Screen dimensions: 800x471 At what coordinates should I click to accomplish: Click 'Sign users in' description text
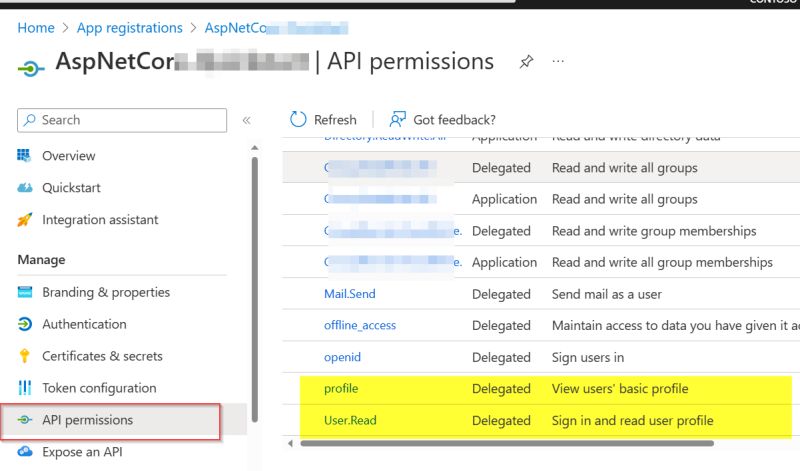pyautogui.click(x=588, y=357)
